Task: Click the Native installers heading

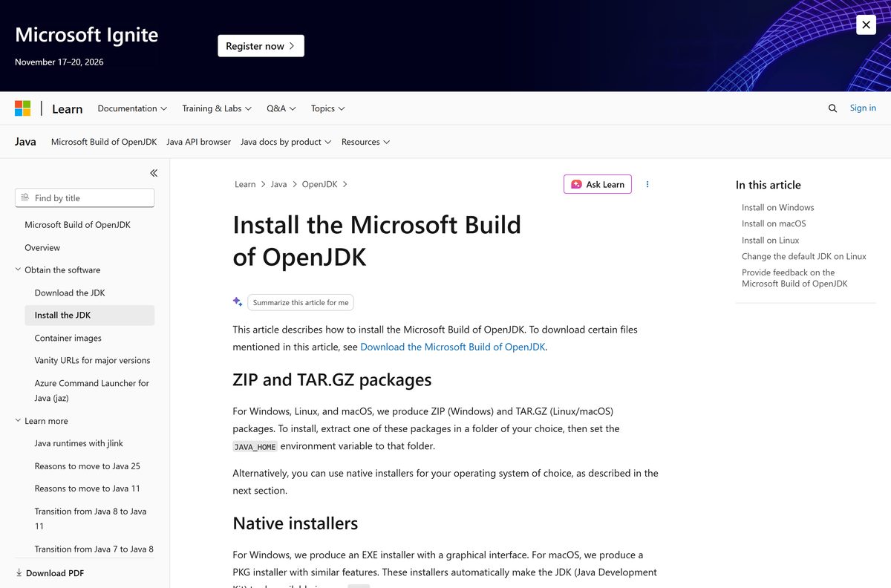Action: pos(296,523)
